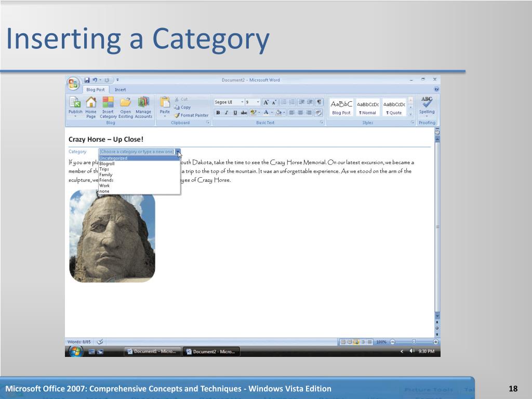Click the Copy command
Screen dimensions: 532x399
182,107
